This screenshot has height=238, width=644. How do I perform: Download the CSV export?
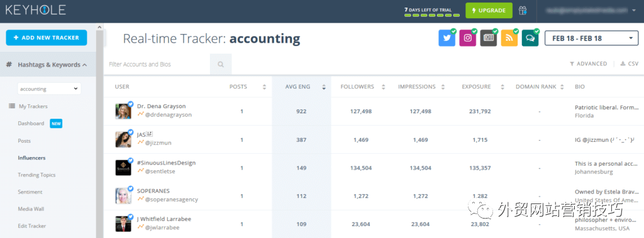[629, 63]
